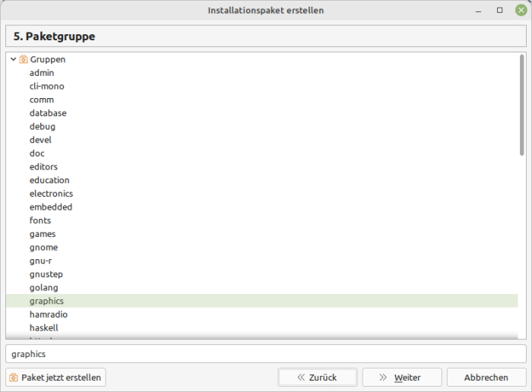Choose the database group entry
The height and width of the screenshot is (392, 532).
tap(262, 113)
